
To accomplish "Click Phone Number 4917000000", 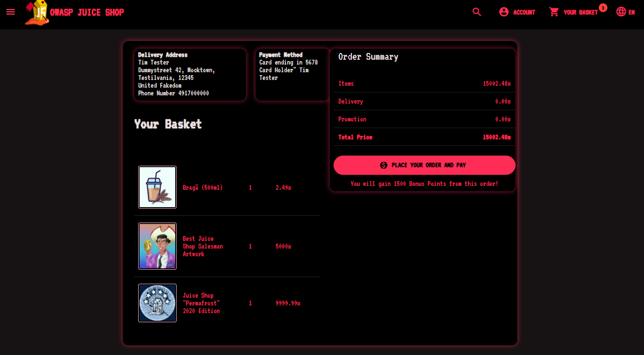I will click(x=173, y=93).
